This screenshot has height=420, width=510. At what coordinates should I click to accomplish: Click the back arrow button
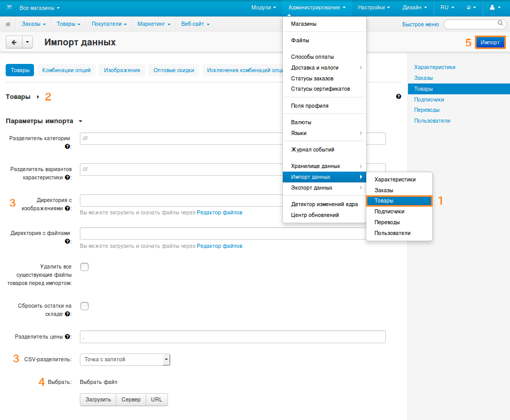(x=14, y=42)
